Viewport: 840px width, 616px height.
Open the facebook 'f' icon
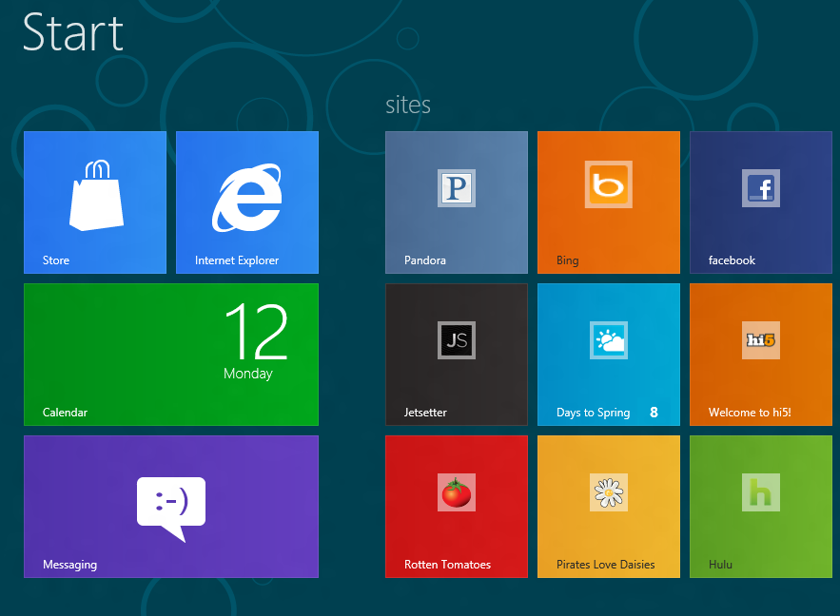click(x=761, y=188)
